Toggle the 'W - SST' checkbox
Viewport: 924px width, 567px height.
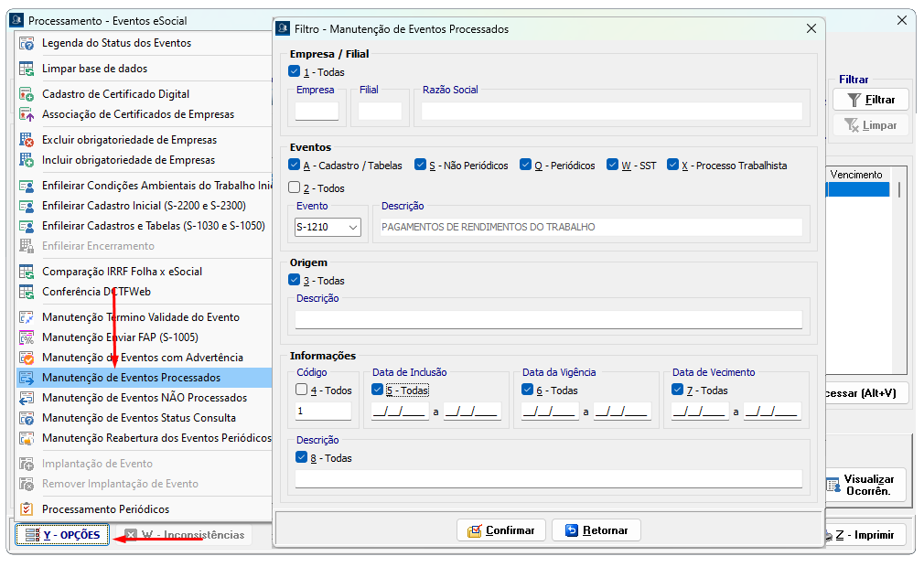(x=614, y=166)
